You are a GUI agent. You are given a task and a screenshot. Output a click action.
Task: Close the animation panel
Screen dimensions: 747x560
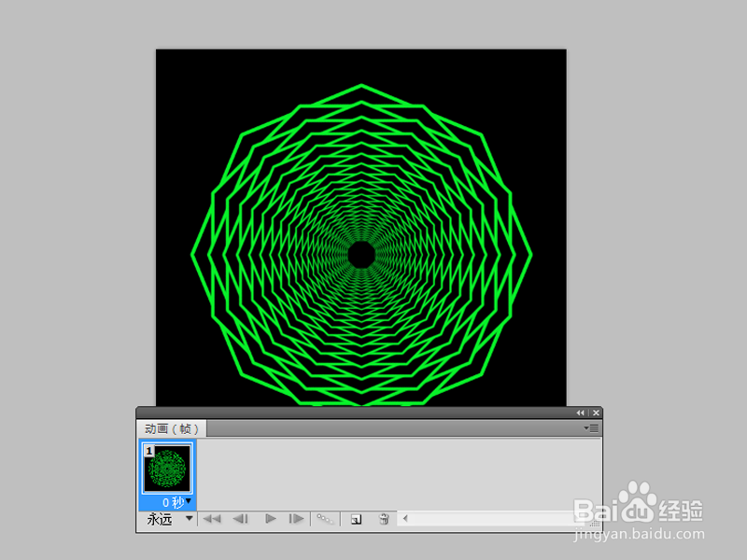coord(596,413)
